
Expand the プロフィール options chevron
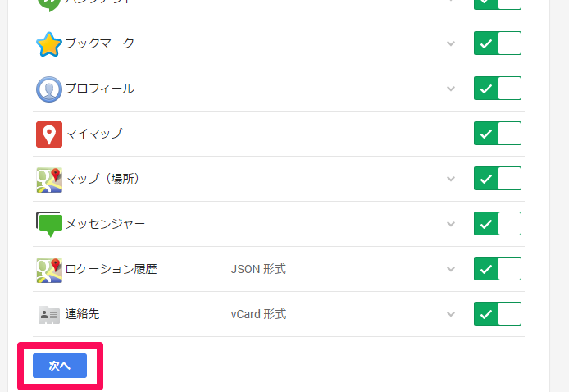pos(450,89)
